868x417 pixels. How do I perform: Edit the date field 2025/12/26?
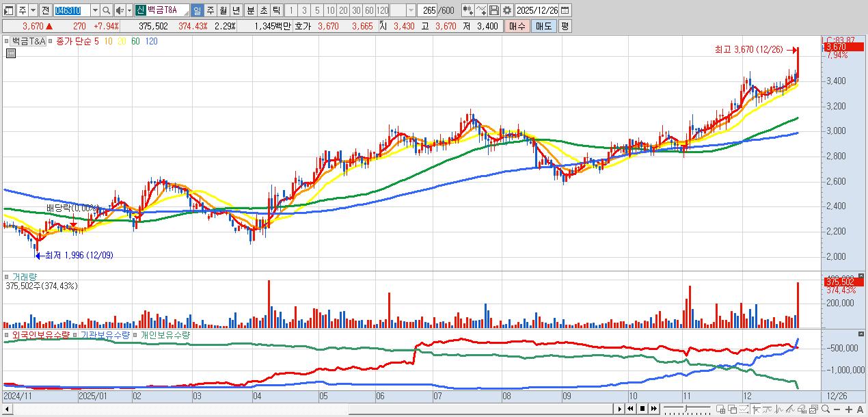[537, 10]
